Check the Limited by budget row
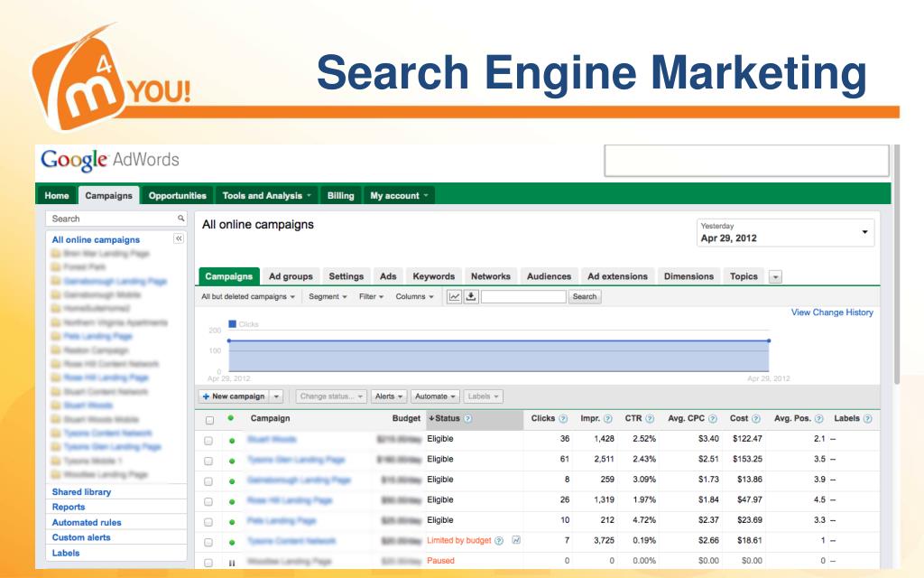 click(208, 543)
